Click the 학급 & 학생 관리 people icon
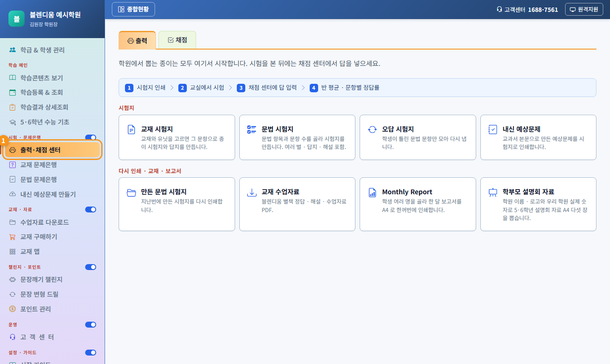Screen dimensions: 610x364 pos(12,50)
